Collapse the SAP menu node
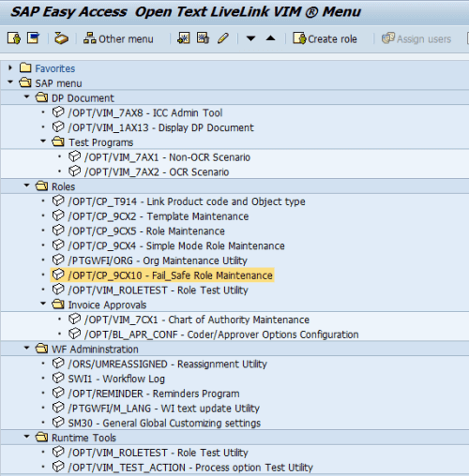The width and height of the screenshot is (469, 476). pyautogui.click(x=10, y=82)
